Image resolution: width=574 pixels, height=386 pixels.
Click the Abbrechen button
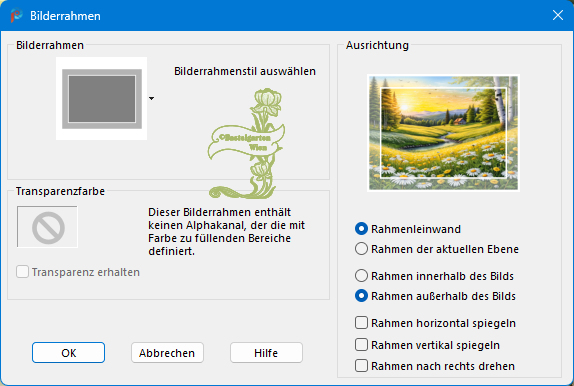click(167, 353)
